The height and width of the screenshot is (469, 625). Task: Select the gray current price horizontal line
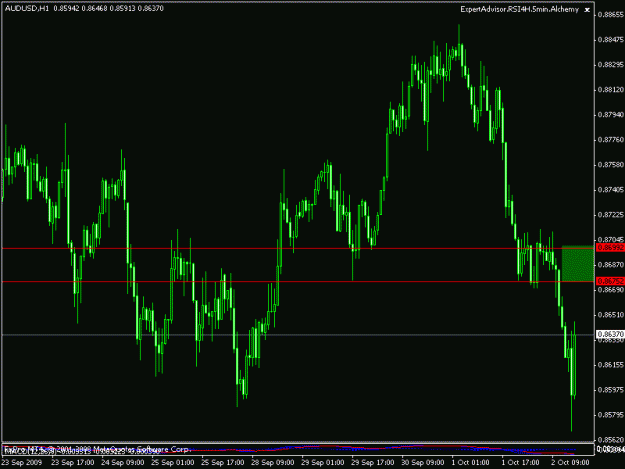tap(298, 335)
